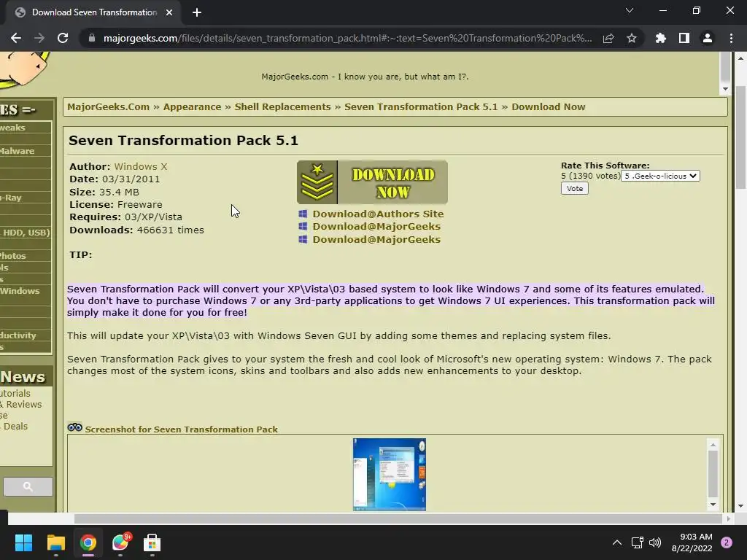Open File Explorer from taskbar
The height and width of the screenshot is (560, 747).
(x=55, y=542)
